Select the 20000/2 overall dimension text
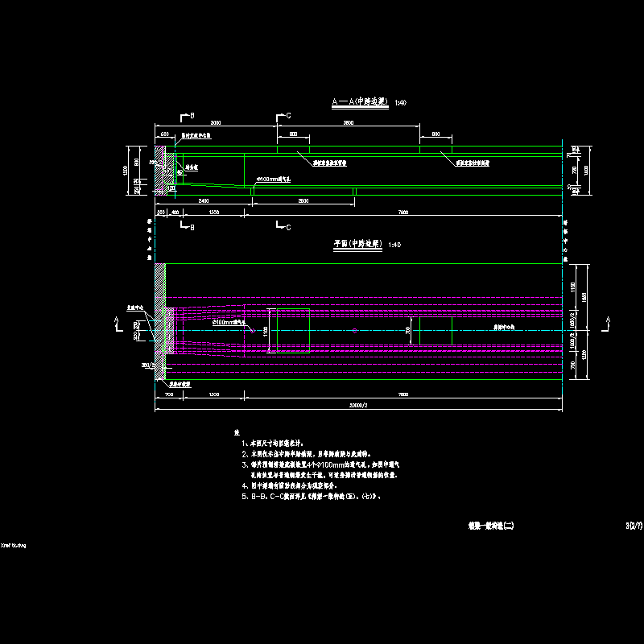This screenshot has height=644, width=644. pyautogui.click(x=358, y=406)
